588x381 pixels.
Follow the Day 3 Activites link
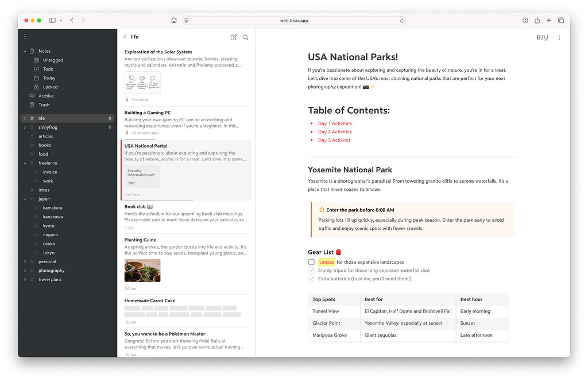(x=334, y=140)
